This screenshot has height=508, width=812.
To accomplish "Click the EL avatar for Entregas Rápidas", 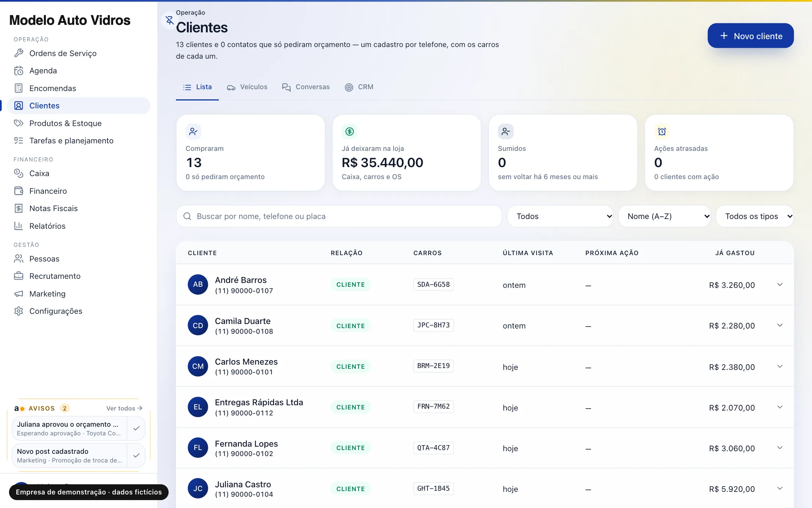I will 198,407.
